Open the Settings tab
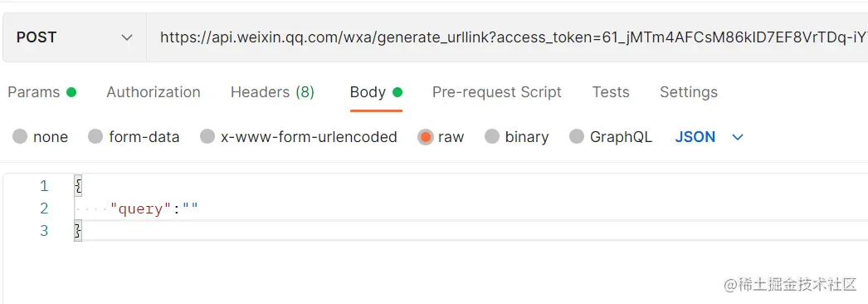Screen dimensions: 868x304 [x=689, y=92]
